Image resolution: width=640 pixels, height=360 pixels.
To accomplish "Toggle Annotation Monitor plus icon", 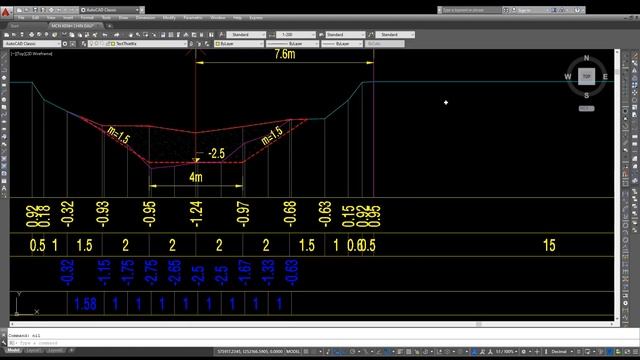I will (x=537, y=352).
